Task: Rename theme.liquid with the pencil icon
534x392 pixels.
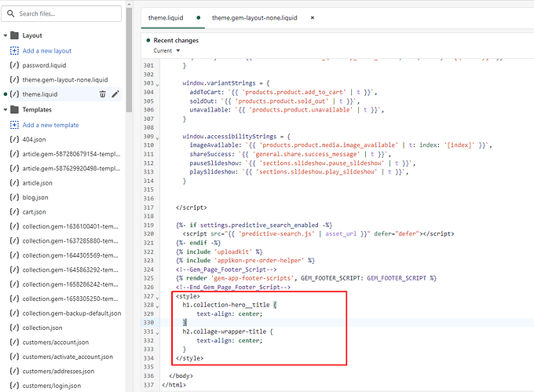Action: coord(115,94)
